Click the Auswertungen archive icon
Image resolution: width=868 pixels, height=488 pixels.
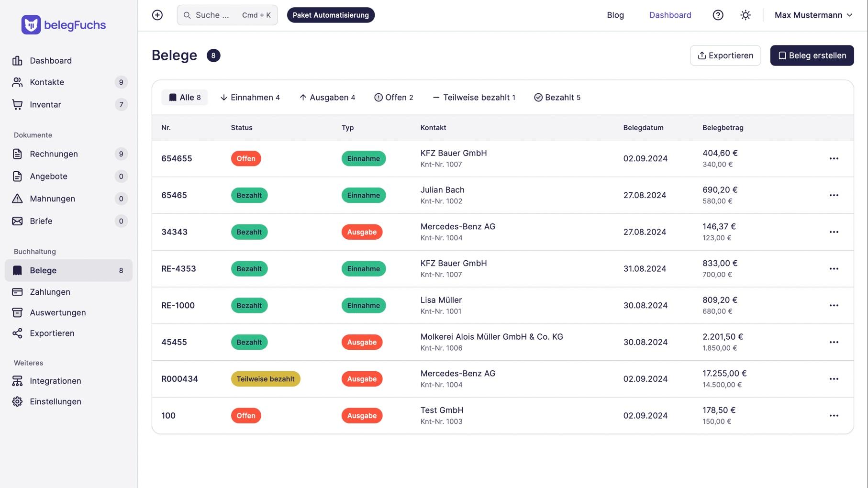pos(17,312)
